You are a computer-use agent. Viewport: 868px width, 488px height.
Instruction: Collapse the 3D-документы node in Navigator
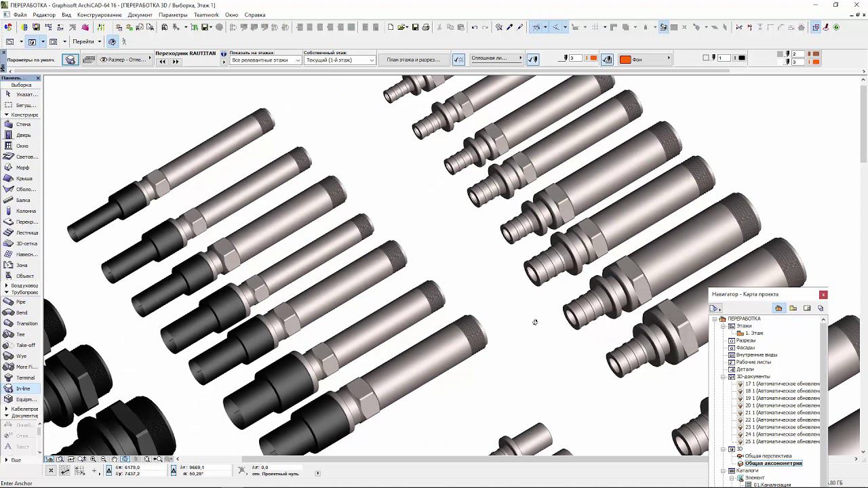click(x=723, y=376)
